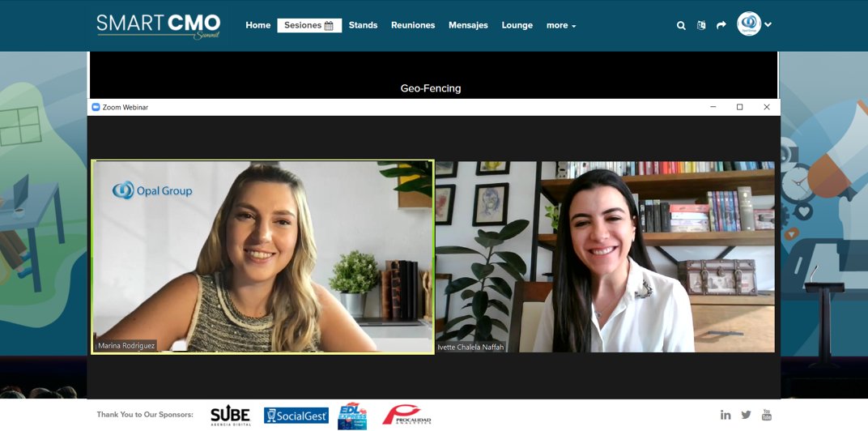Select Ivette Chalela Naffah video tile

coord(605,257)
